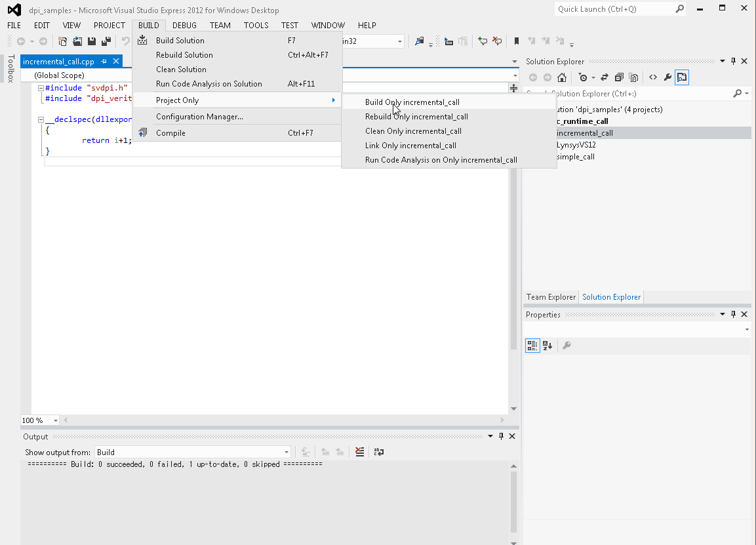Click the comment-out selected lines icon

click(x=483, y=41)
